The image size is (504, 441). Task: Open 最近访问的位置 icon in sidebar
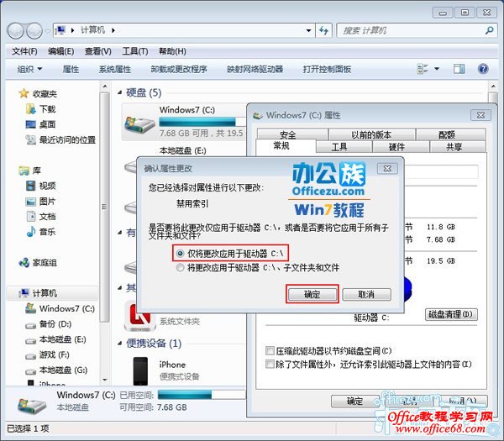point(30,139)
